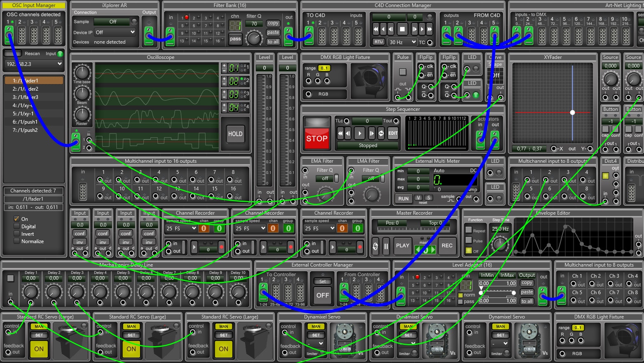The width and height of the screenshot is (644, 363).
Task: Click the iXplorer AR output connector
Action: pos(149,35)
